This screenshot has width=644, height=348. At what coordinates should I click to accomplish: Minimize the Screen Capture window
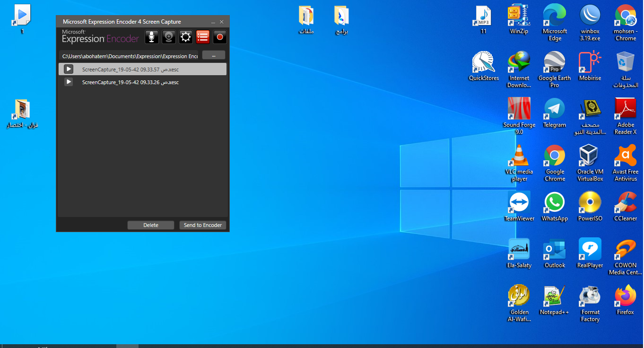click(x=213, y=22)
